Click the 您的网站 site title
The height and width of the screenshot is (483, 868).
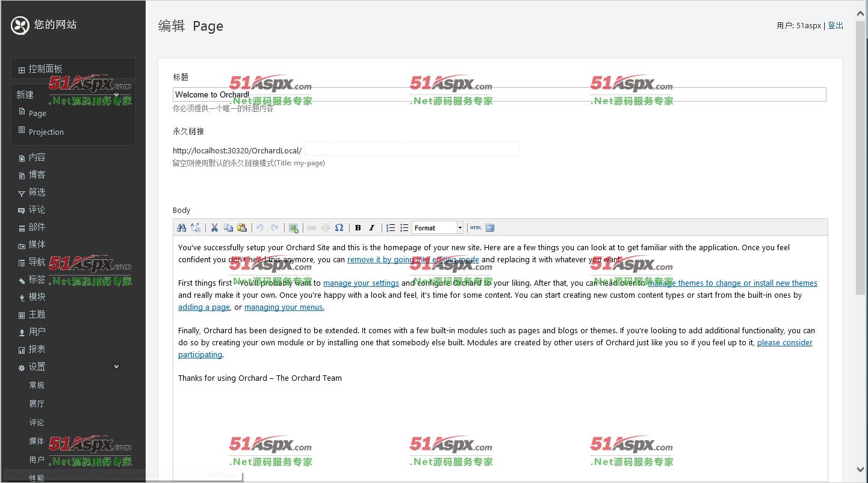pyautogui.click(x=55, y=25)
